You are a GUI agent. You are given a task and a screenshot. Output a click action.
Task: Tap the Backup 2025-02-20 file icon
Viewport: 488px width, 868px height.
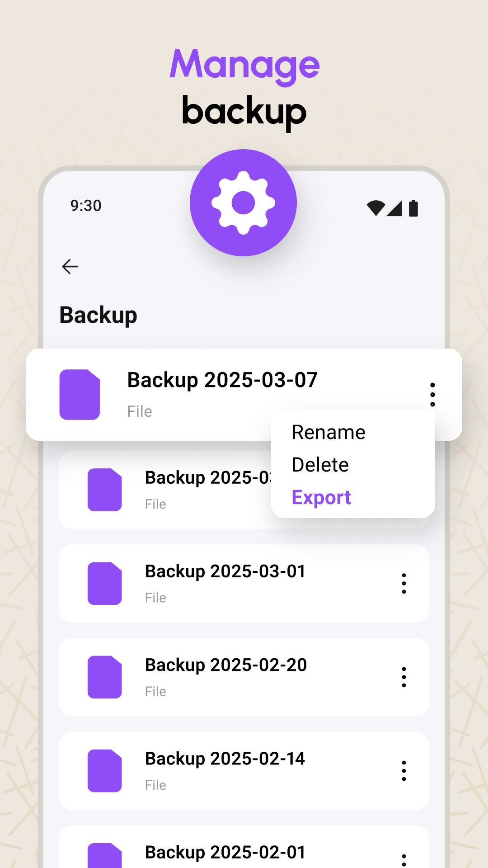(x=104, y=677)
